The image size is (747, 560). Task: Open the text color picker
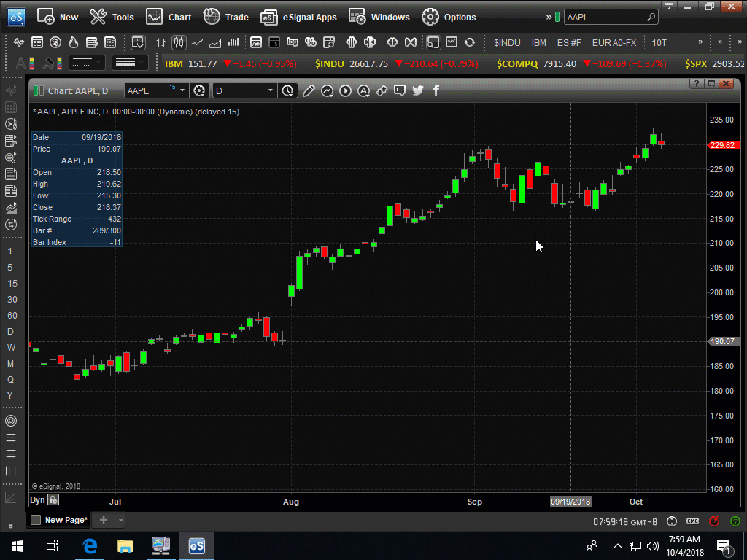click(x=25, y=63)
